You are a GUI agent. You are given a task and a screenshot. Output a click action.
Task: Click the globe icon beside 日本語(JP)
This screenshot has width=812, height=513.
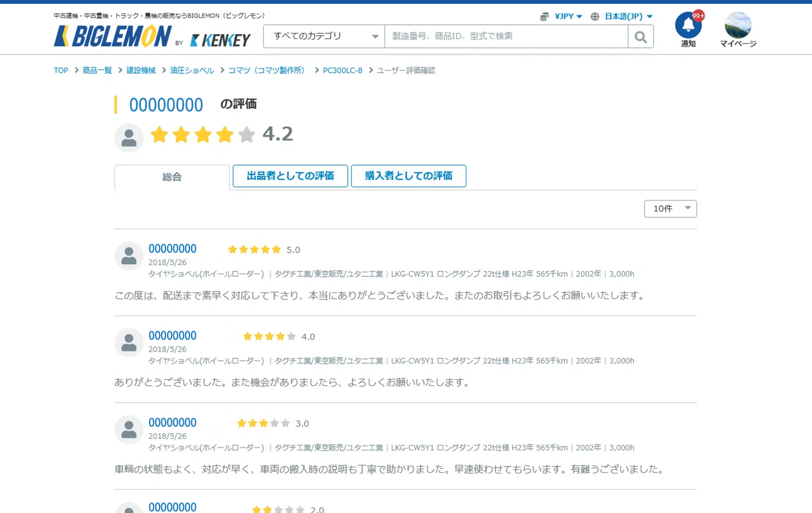tap(595, 17)
